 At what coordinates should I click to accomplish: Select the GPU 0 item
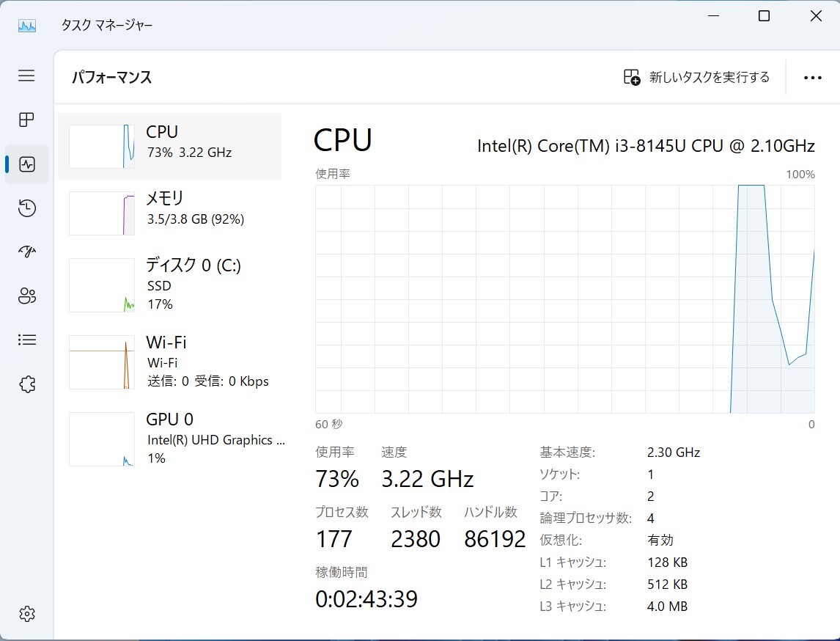click(170, 439)
